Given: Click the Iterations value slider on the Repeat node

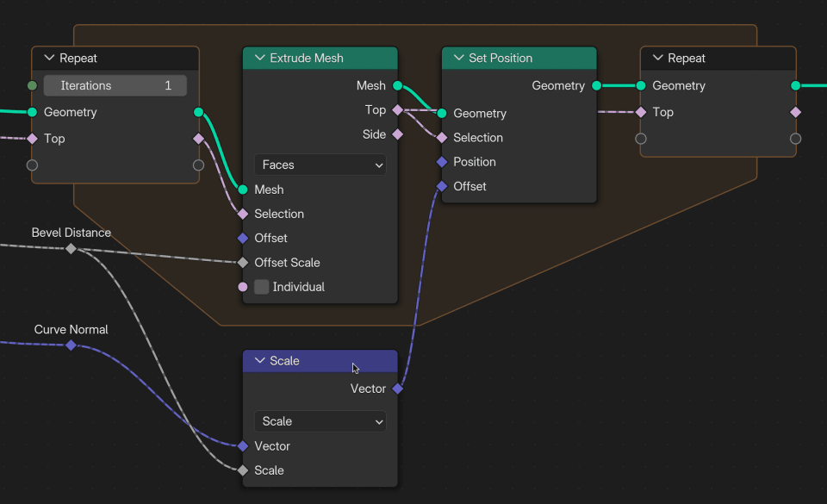Looking at the screenshot, I should click(x=115, y=85).
